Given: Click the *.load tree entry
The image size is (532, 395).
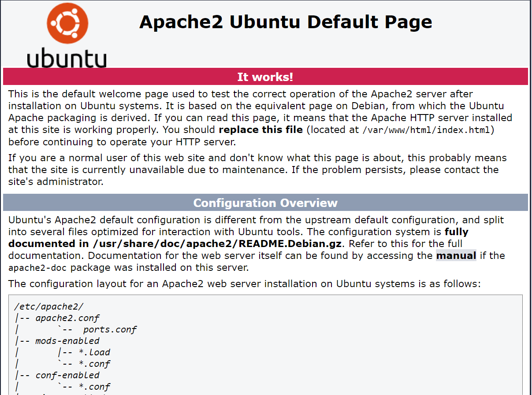Looking at the screenshot, I should point(94,352).
